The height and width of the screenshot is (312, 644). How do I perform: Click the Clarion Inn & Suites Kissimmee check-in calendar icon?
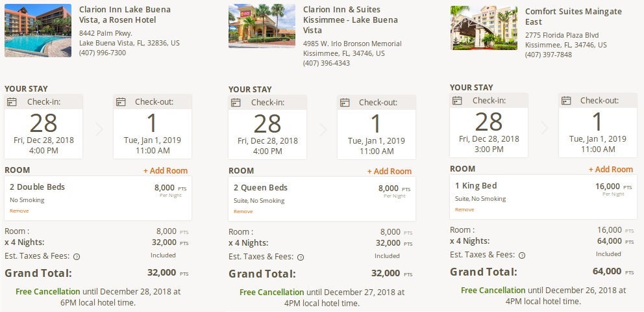236,102
